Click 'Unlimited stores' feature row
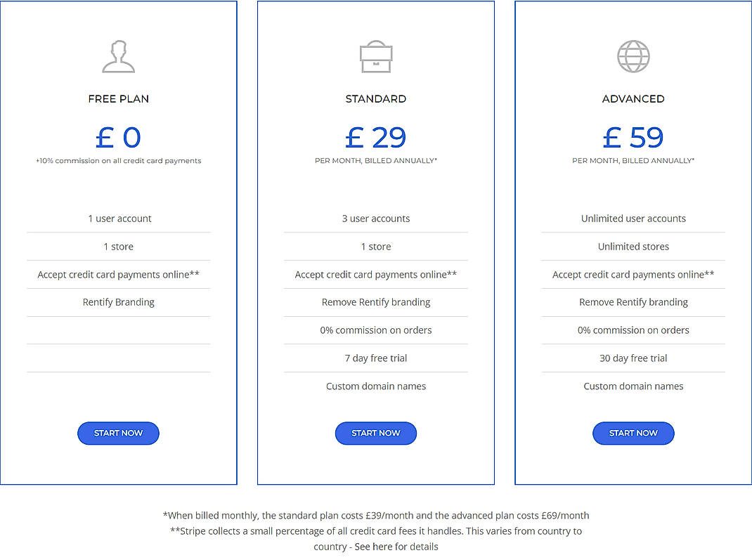 point(633,247)
